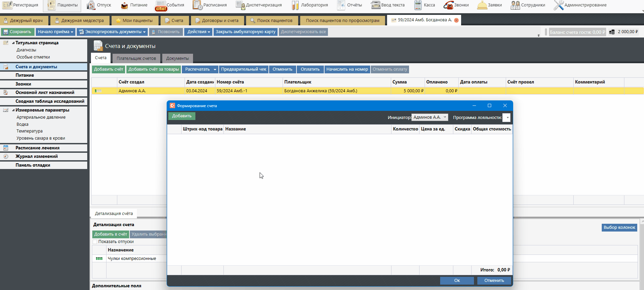The width and height of the screenshot is (644, 290).
Task: Open the Лаборатория test tube icon
Action: click(295, 5)
